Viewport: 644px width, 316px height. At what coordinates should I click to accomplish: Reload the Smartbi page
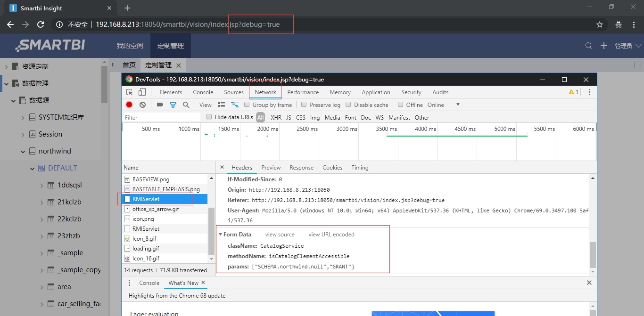tap(41, 24)
